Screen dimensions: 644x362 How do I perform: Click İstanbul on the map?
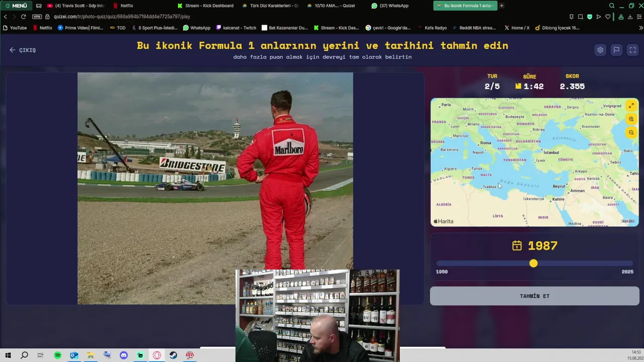pos(551,152)
